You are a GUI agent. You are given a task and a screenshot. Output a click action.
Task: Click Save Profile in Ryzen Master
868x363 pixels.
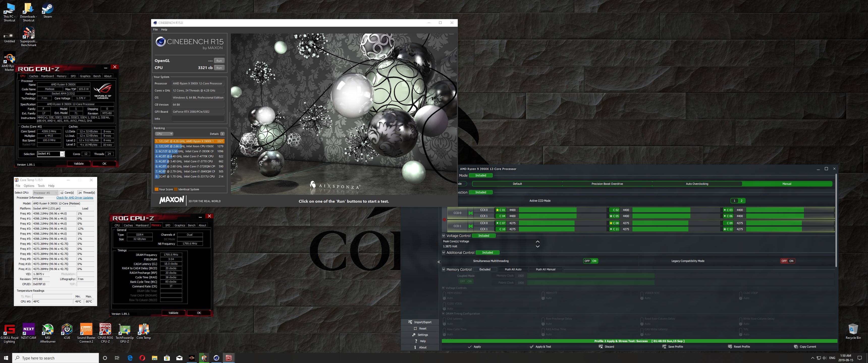point(672,347)
